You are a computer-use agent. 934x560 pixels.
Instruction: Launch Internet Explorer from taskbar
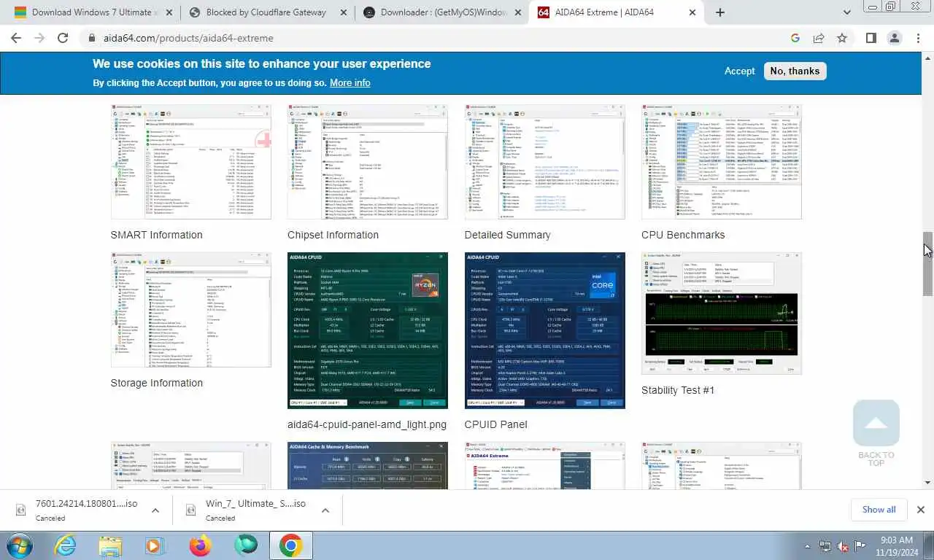point(65,545)
